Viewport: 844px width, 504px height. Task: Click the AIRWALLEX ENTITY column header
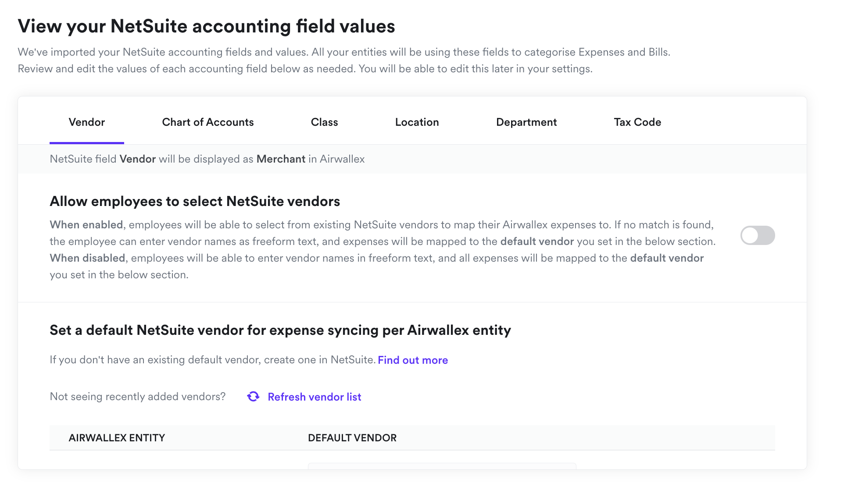(117, 437)
